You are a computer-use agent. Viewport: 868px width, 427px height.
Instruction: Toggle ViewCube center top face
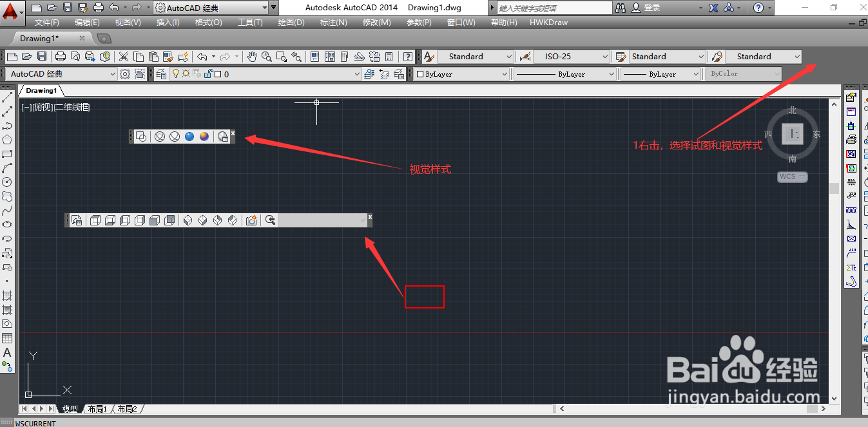(x=793, y=134)
